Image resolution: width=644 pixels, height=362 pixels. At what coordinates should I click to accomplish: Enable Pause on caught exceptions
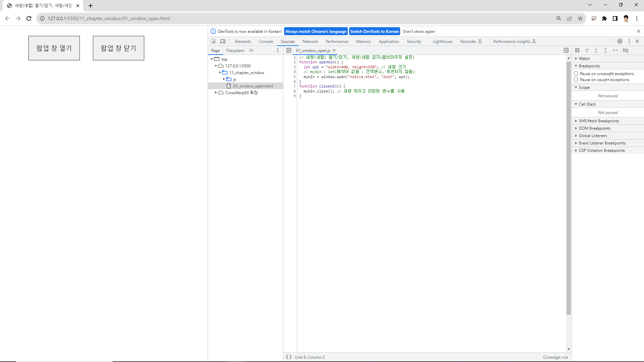(x=576, y=80)
